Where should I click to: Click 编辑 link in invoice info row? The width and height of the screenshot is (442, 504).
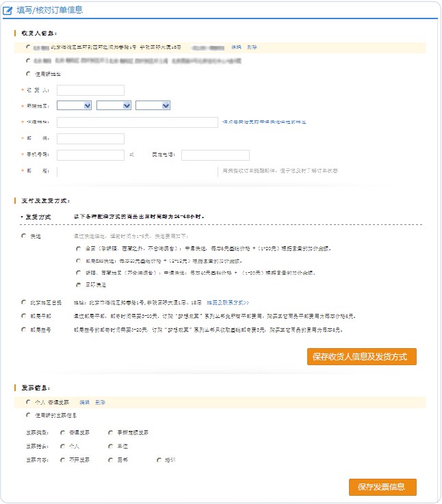[84, 402]
